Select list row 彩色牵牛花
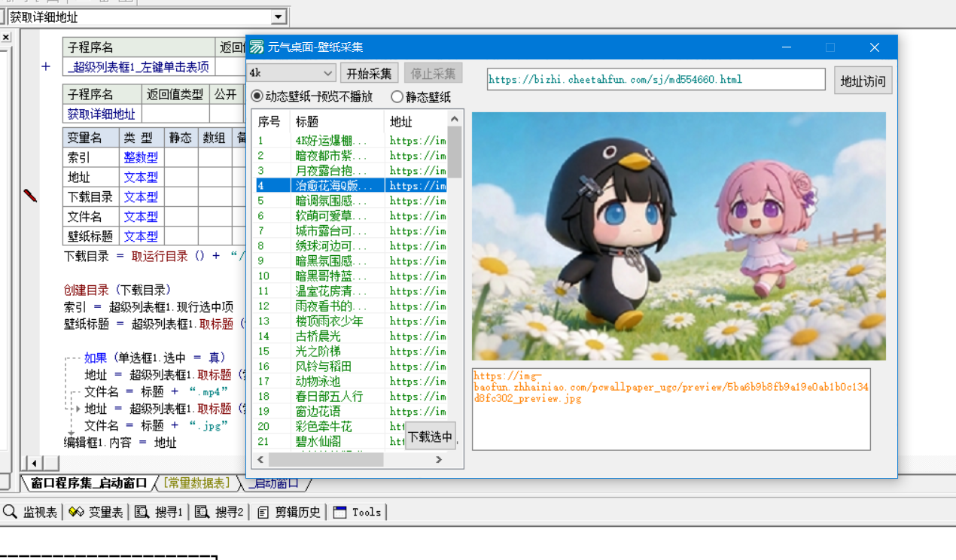The image size is (956, 560). pos(349,426)
